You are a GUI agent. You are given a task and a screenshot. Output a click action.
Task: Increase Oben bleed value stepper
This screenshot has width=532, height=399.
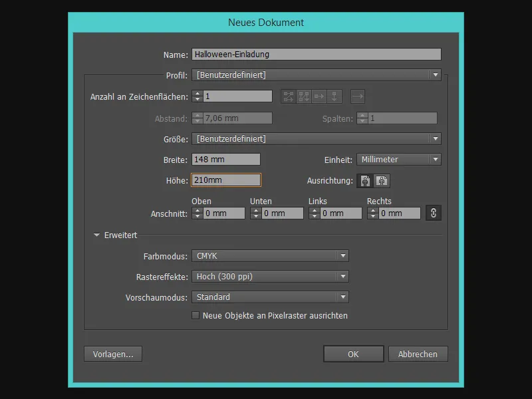[x=198, y=210]
